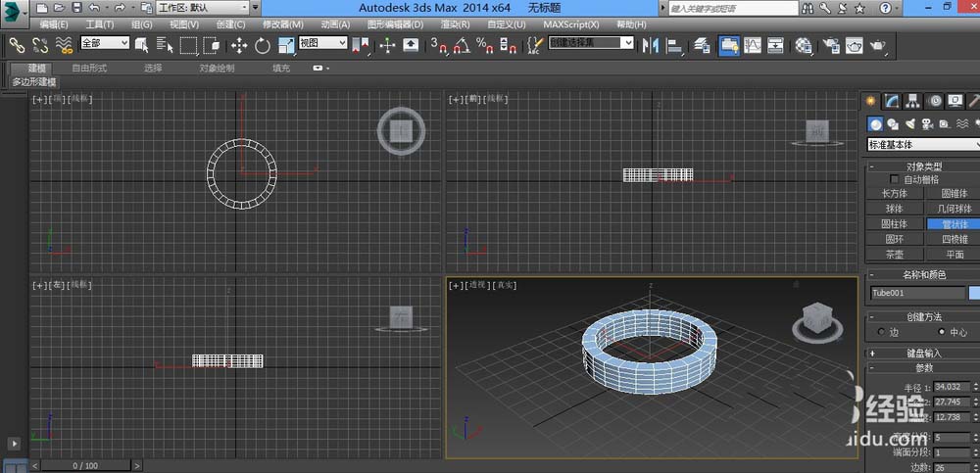Click Render Production teapot icon

pyautogui.click(x=878, y=45)
